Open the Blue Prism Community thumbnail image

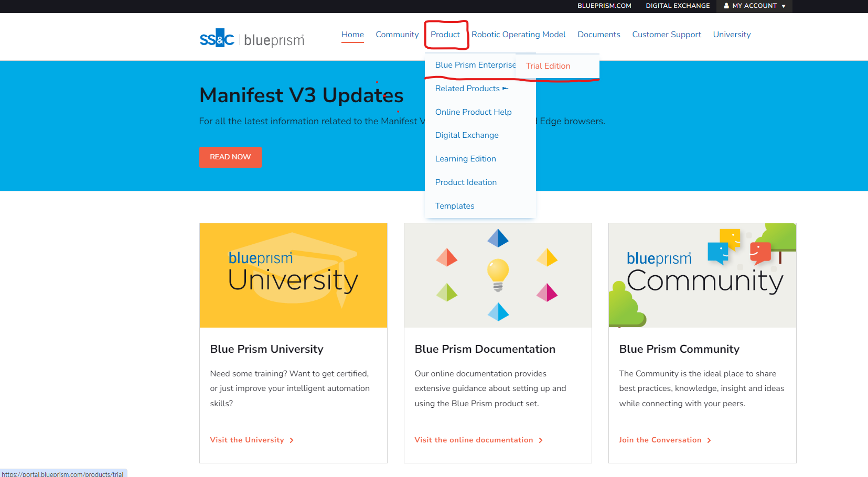click(x=702, y=275)
